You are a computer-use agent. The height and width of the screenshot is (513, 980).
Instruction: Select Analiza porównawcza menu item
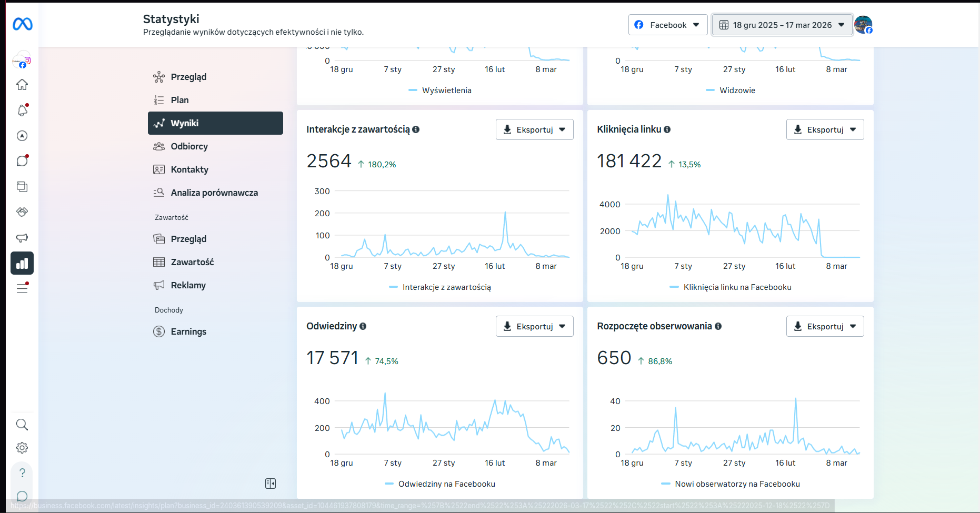pos(215,193)
